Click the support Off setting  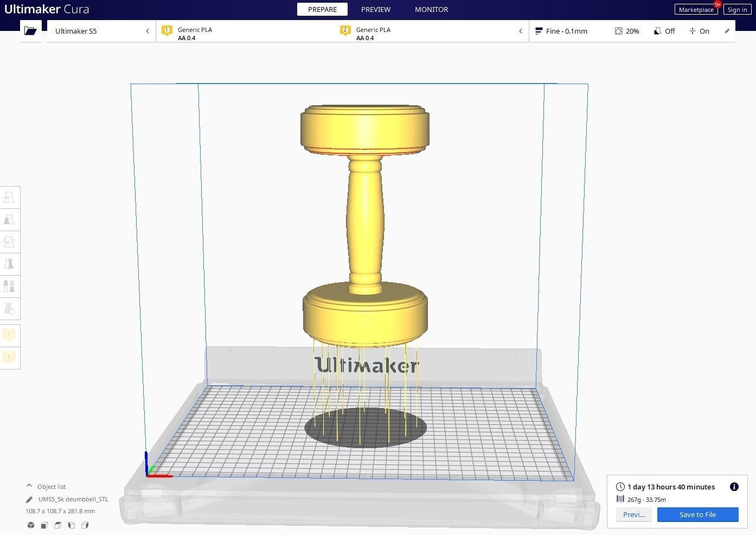(664, 31)
